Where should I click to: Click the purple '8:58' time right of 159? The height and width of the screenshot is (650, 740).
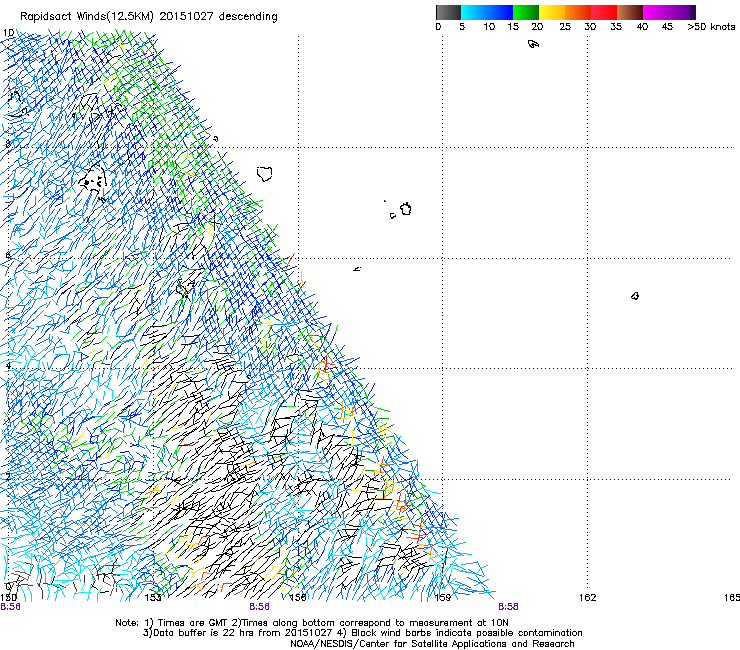pyautogui.click(x=508, y=607)
